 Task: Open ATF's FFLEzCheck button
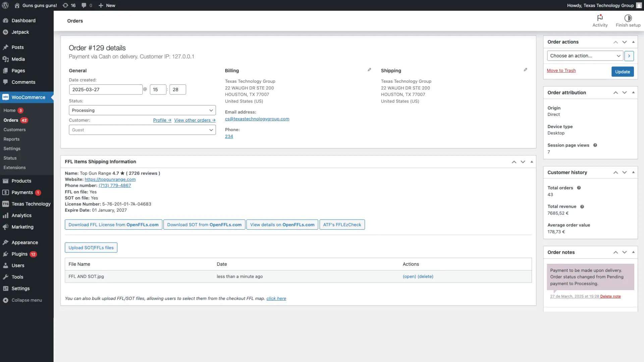342,225
